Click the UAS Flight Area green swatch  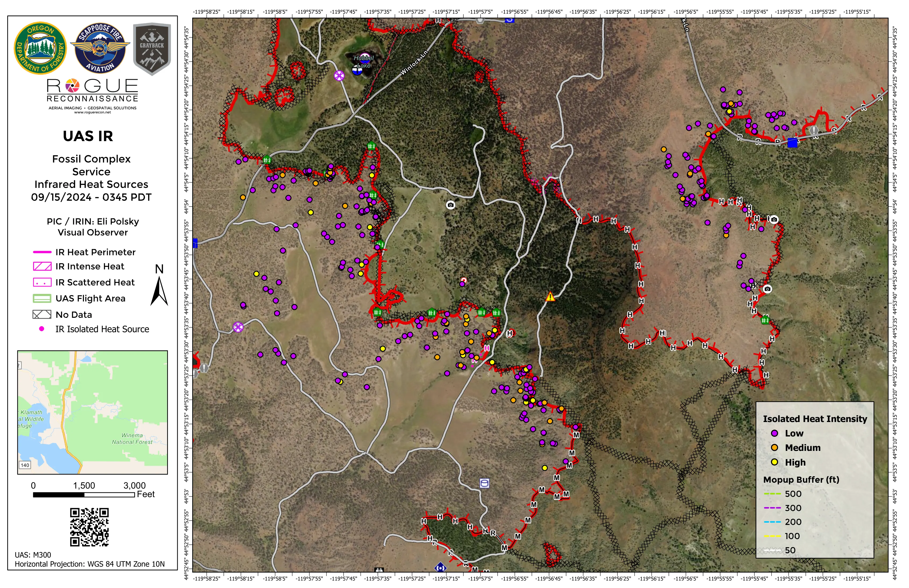[x=42, y=299]
